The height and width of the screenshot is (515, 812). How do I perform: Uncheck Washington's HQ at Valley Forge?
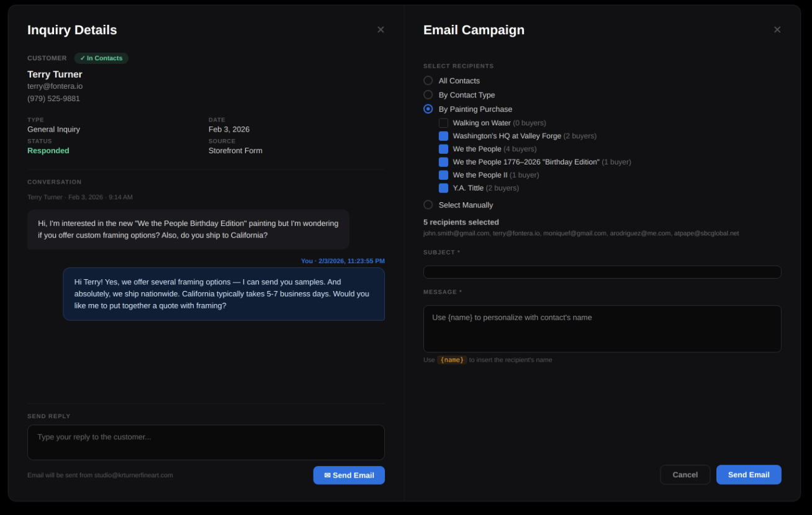click(443, 136)
